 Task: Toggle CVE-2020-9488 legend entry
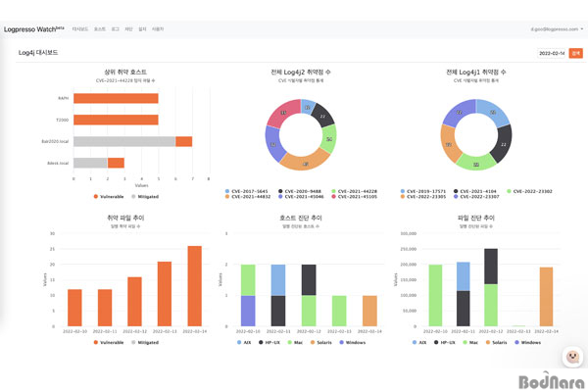click(x=300, y=191)
